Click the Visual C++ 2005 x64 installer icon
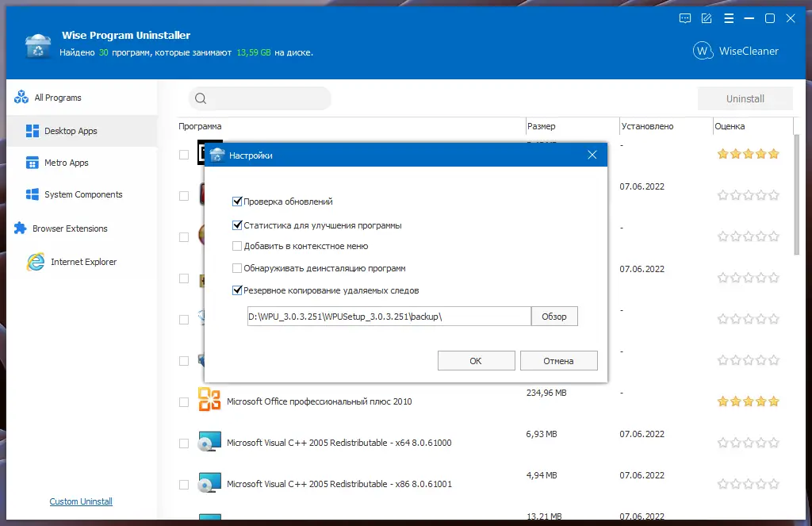The width and height of the screenshot is (812, 526). (209, 442)
